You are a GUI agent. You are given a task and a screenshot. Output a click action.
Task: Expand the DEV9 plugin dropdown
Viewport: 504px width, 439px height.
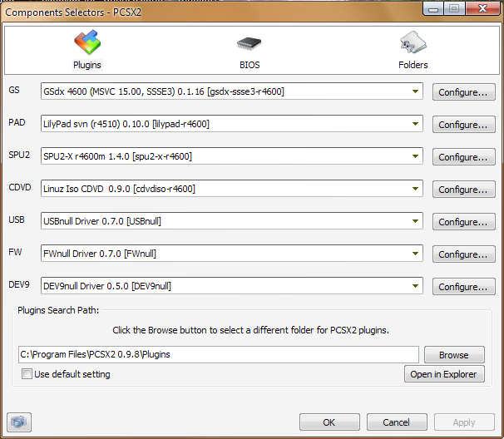pos(415,286)
